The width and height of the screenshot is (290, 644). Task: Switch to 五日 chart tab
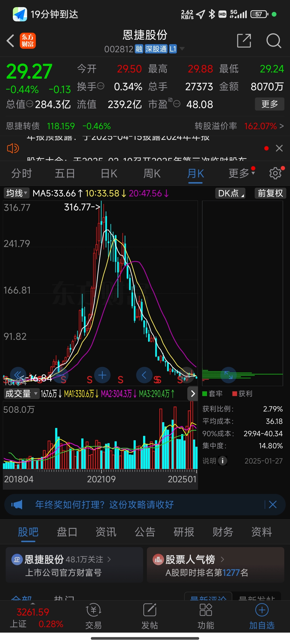click(65, 173)
